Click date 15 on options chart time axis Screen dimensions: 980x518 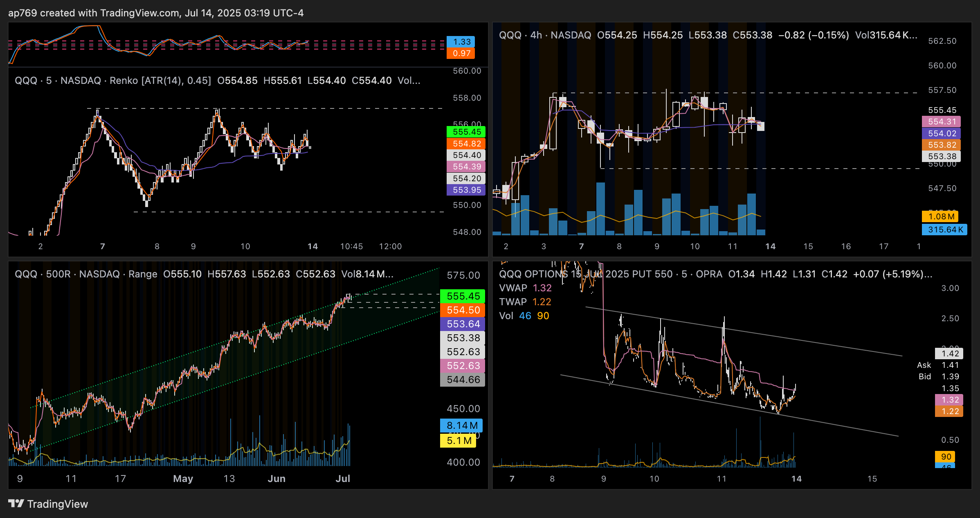872,479
